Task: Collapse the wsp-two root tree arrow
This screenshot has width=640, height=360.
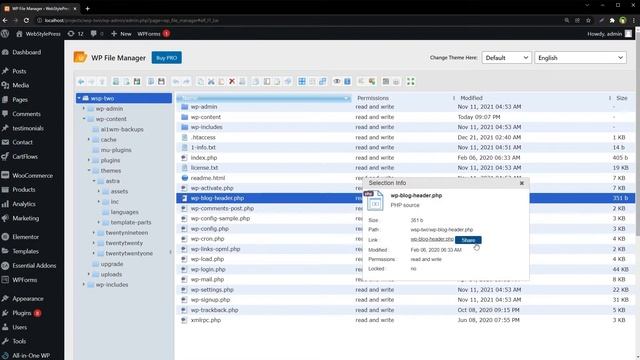Action: coord(79,98)
